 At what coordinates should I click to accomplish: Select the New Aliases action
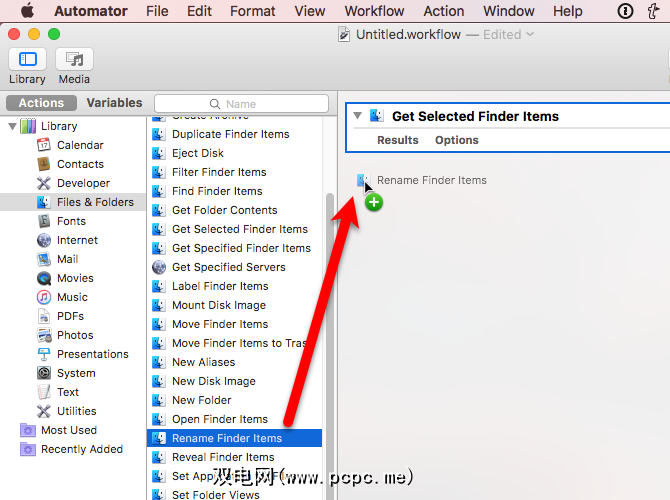coord(235,362)
